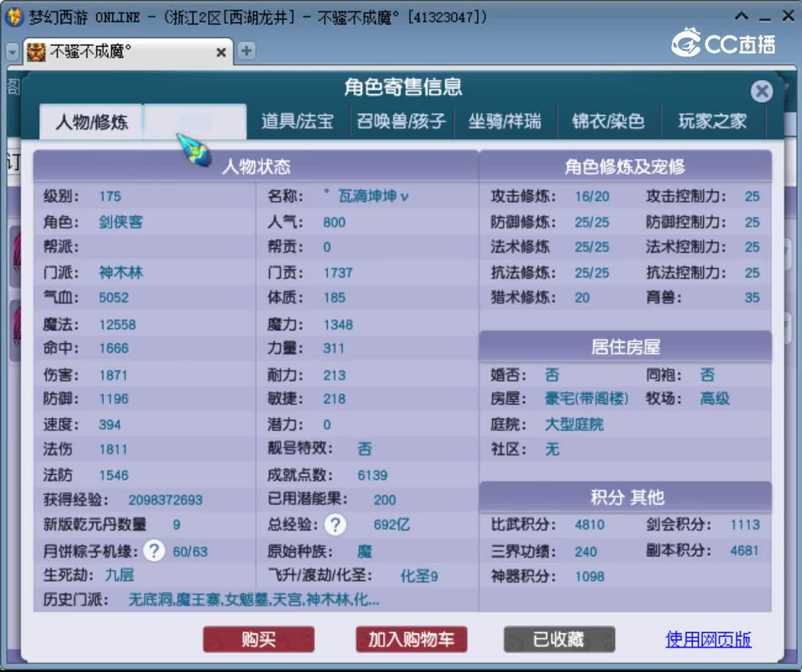Click the 角色修炼及宠修 section header
Image resolution: width=802 pixels, height=672 pixels.
click(625, 166)
